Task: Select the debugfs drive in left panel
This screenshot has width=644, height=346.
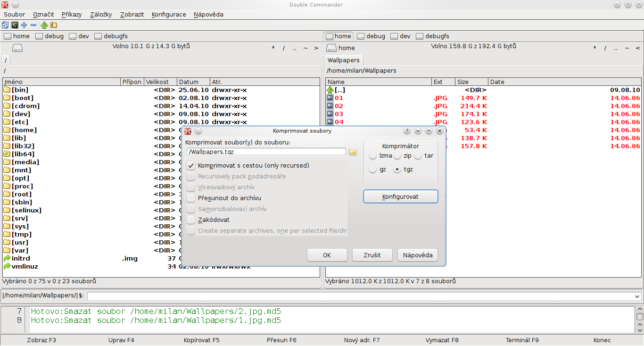Action: click(111, 36)
